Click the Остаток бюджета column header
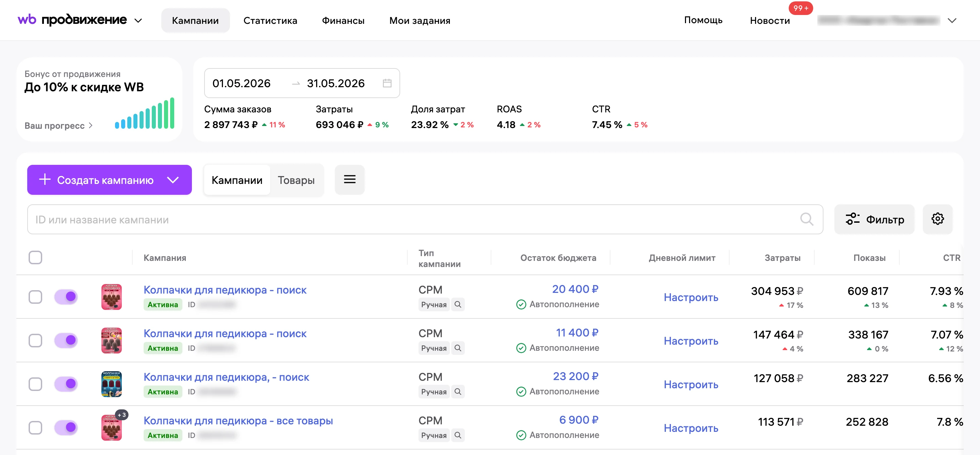This screenshot has width=980, height=455. (x=558, y=258)
